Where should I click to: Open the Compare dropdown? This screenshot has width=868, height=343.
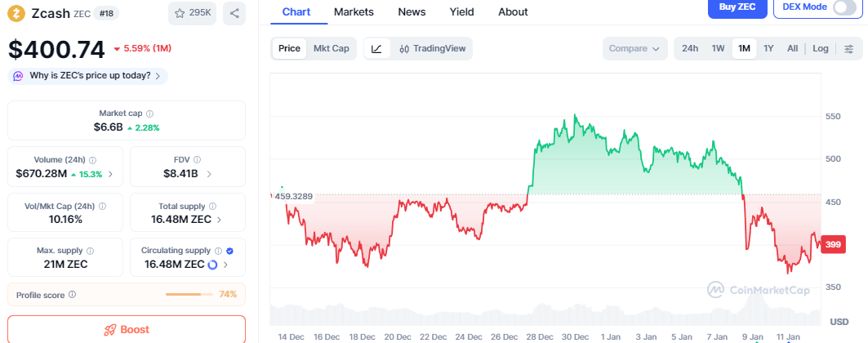(634, 48)
